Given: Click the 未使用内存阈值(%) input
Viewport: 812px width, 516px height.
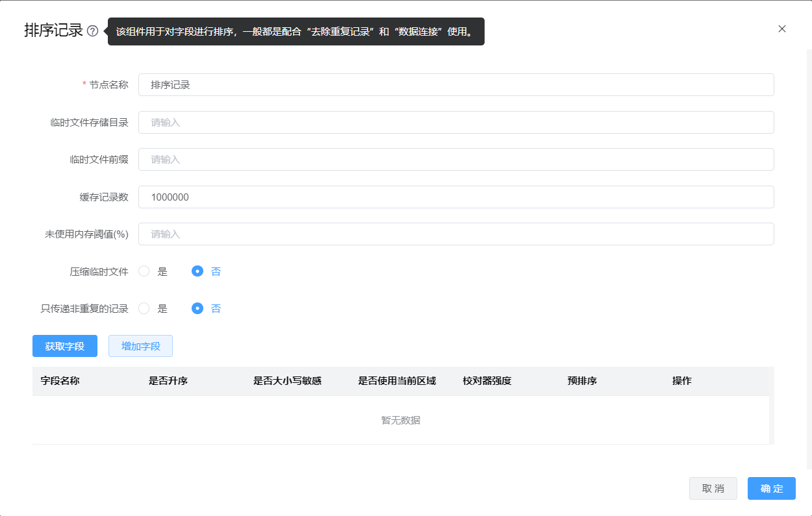Looking at the screenshot, I should (455, 234).
